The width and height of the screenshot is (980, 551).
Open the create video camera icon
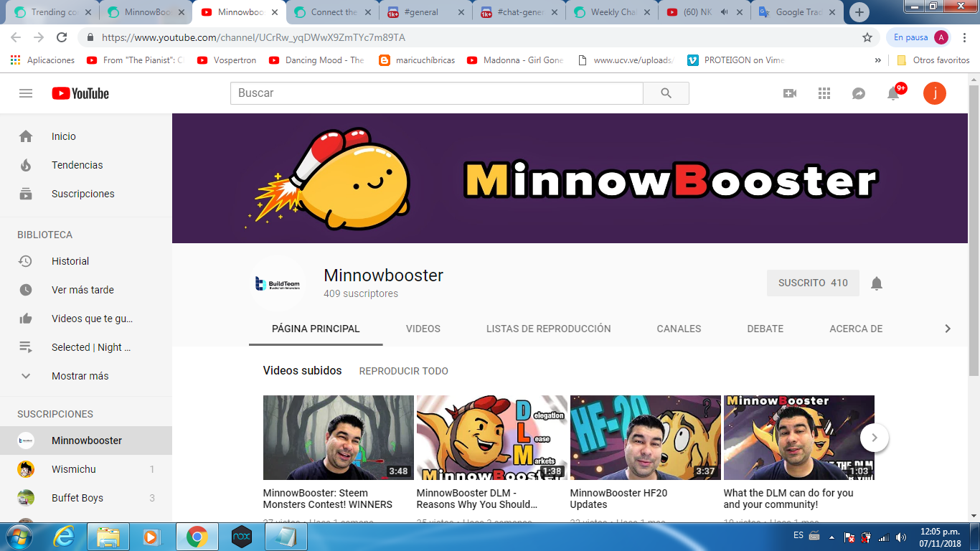(x=790, y=93)
